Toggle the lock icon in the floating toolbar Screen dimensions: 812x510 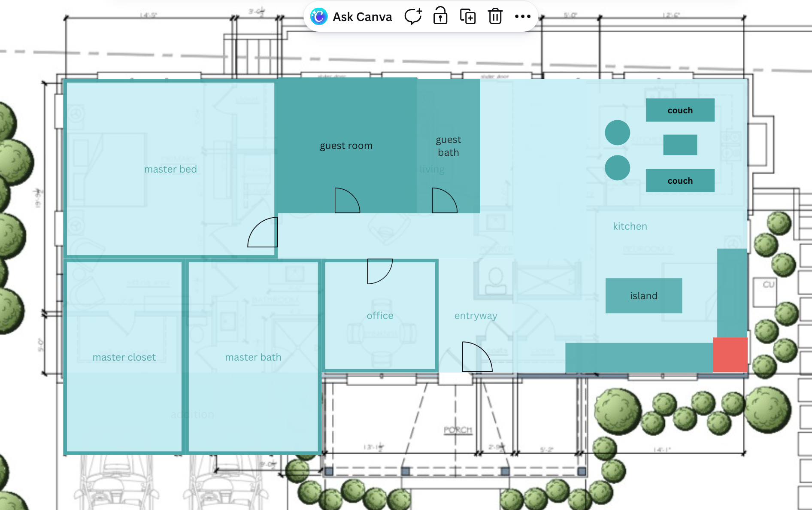coord(440,16)
